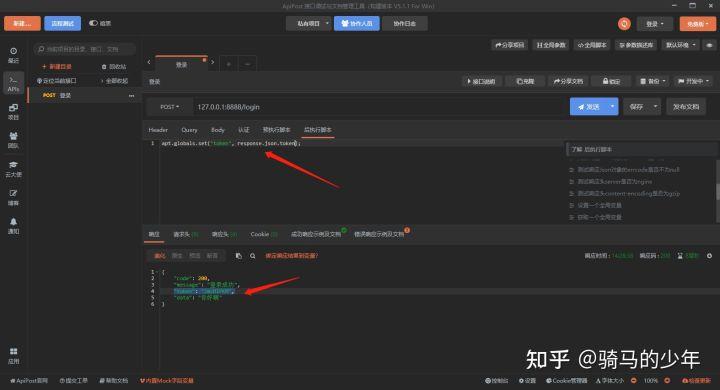
Task: Switch to the response headers tab
Action: click(x=224, y=234)
